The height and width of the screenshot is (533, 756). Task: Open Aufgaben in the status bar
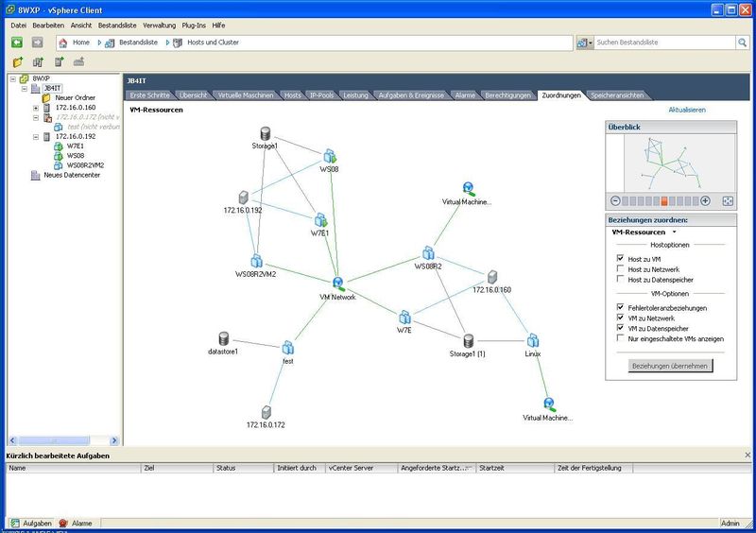tap(32, 523)
